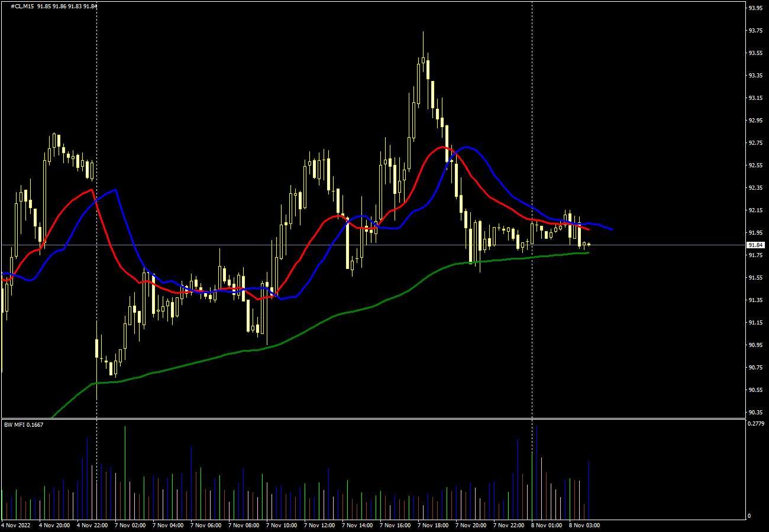Click the 90.35 label on price axis

click(x=755, y=413)
